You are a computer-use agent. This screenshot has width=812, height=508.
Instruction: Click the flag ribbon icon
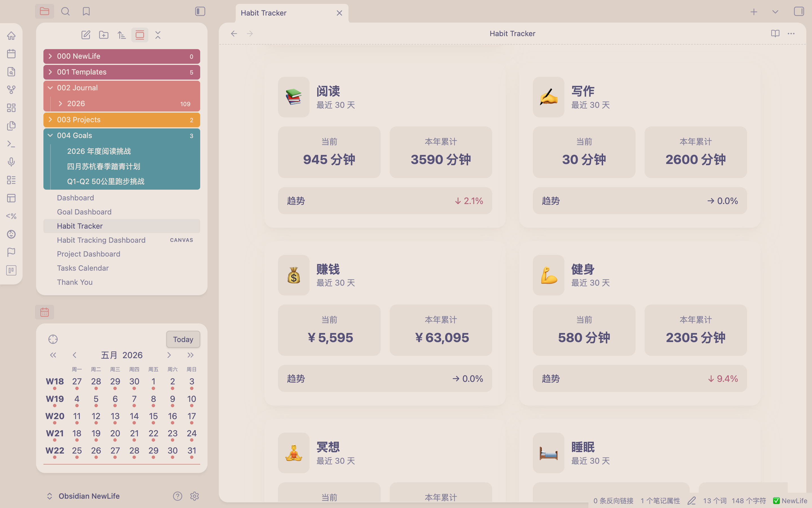[11, 252]
